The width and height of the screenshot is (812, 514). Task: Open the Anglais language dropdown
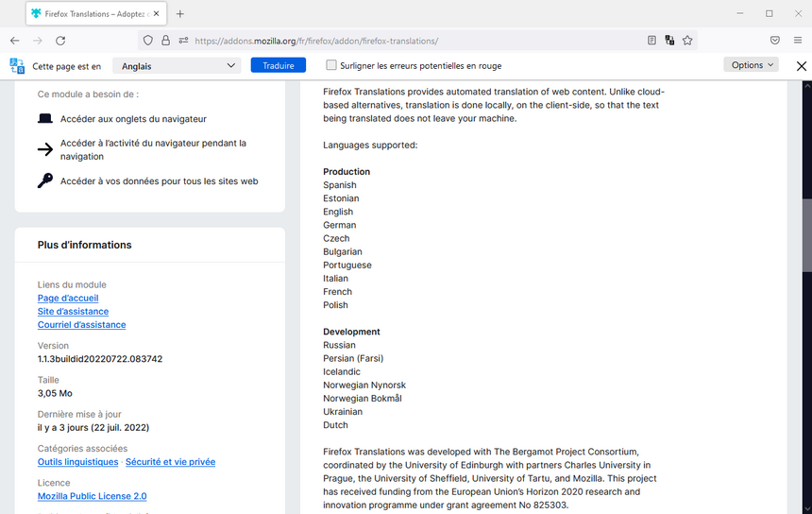tap(177, 66)
